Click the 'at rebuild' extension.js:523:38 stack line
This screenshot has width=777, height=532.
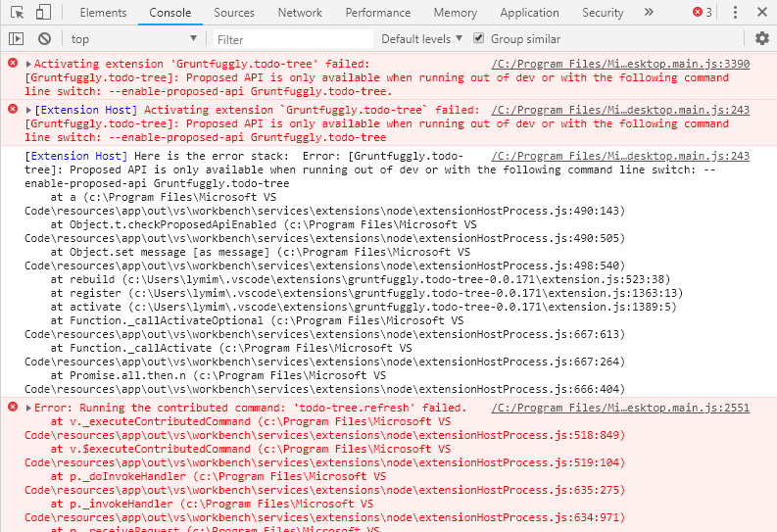[x=361, y=279]
